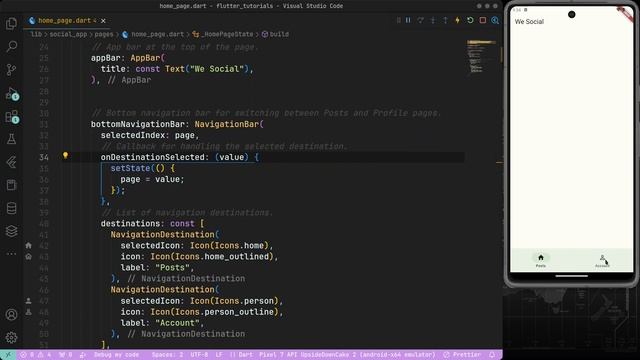Open notifications bell in status bar

pos(492,355)
